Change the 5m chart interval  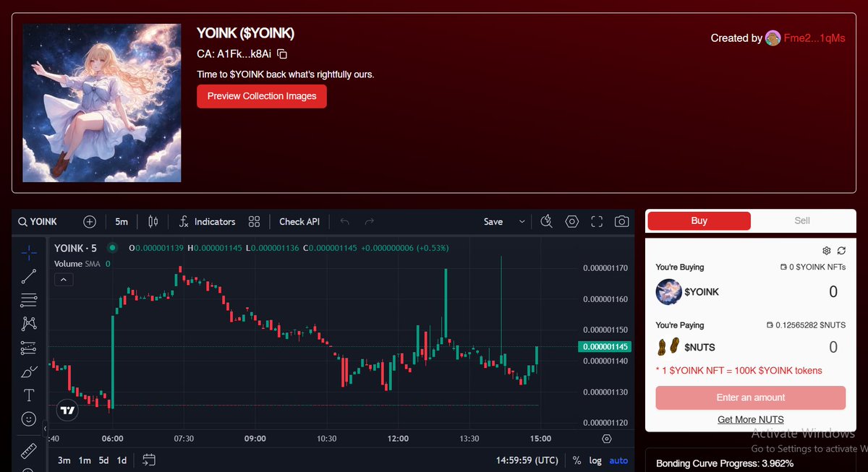[122, 222]
